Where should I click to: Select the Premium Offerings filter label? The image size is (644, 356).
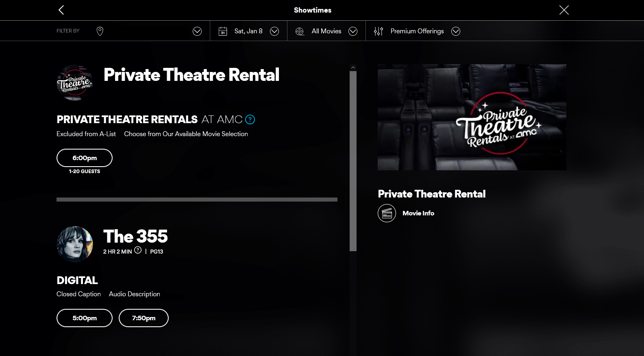coord(417,31)
